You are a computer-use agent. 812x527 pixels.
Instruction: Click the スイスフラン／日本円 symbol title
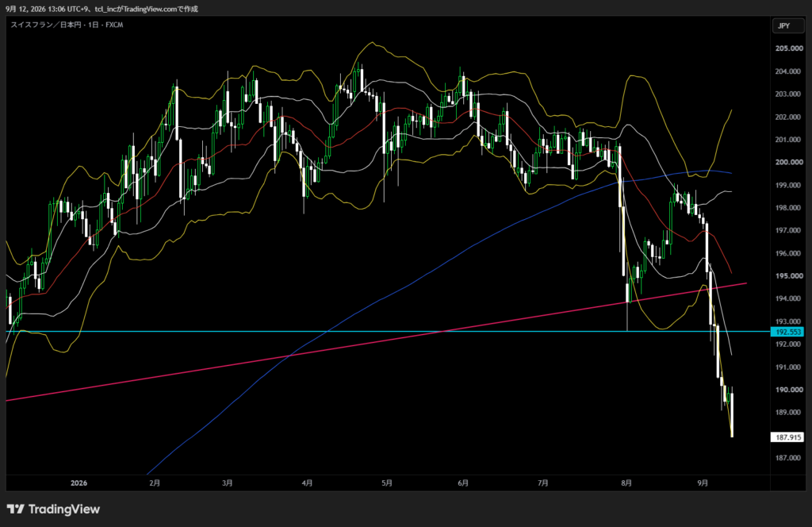tap(46, 25)
